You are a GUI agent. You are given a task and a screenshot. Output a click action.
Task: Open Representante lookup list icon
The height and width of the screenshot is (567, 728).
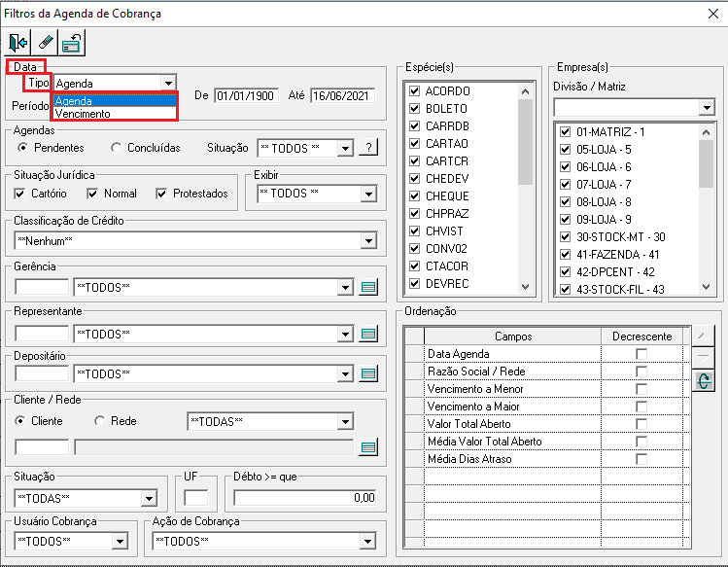click(368, 334)
